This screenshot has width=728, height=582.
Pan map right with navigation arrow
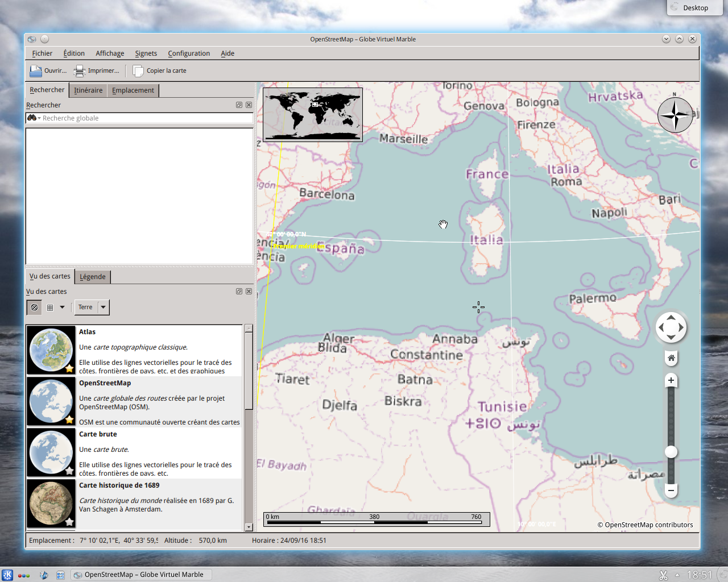click(681, 327)
